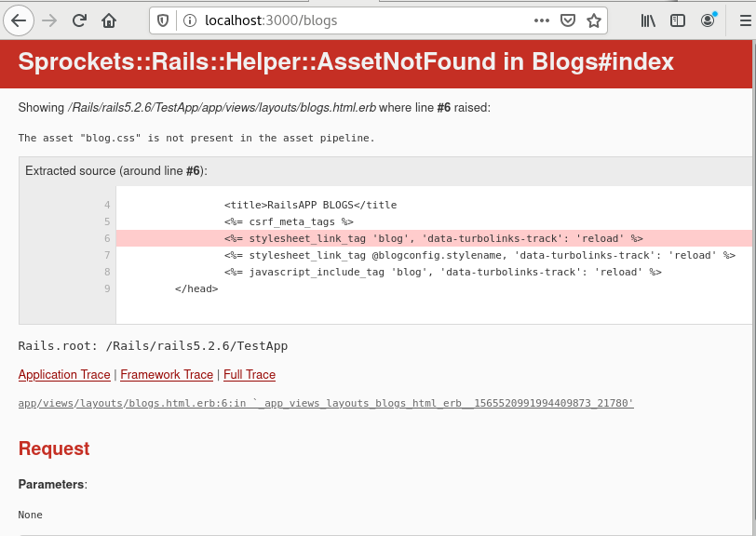Toggle the sidebar view

click(x=678, y=20)
